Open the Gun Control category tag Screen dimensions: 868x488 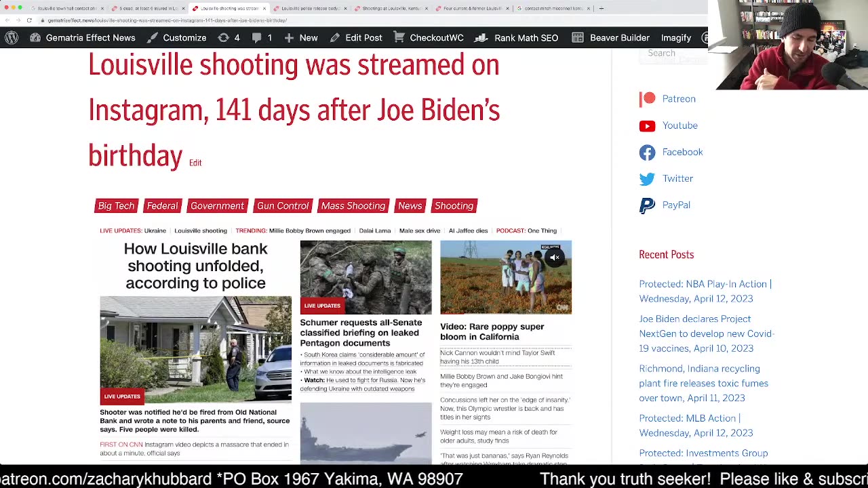[283, 205]
